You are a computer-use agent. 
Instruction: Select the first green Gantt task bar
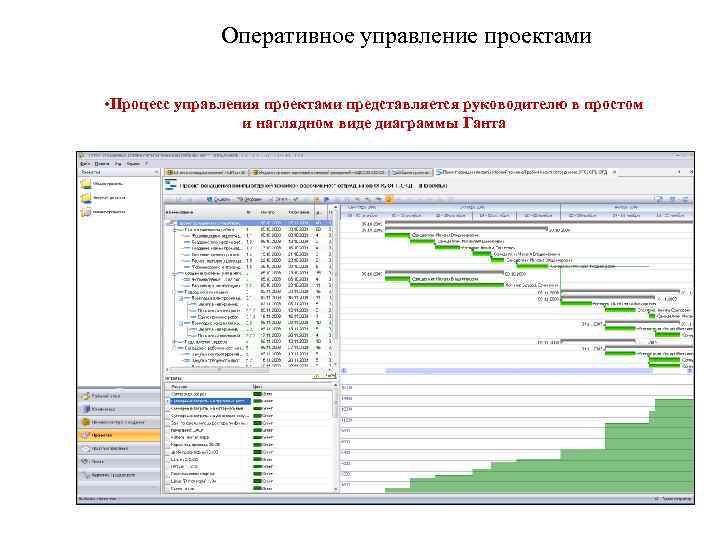[397, 236]
